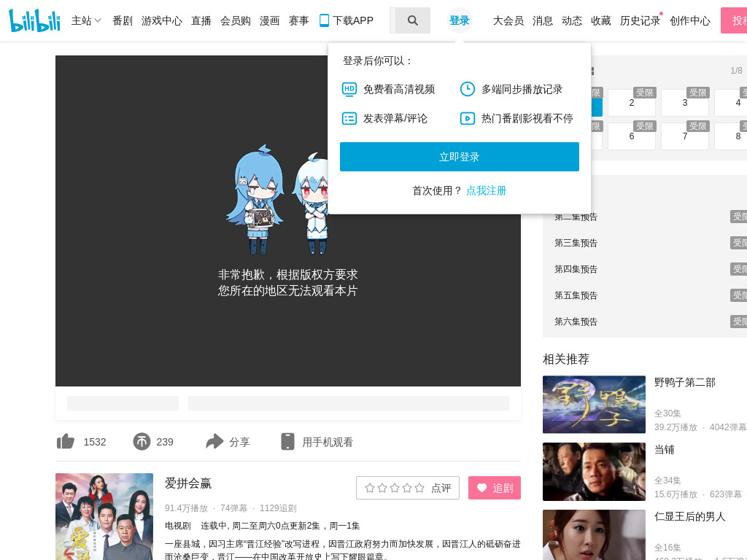Click the 当铺 title
Viewport: 747px width, 560px height.
tap(664, 449)
